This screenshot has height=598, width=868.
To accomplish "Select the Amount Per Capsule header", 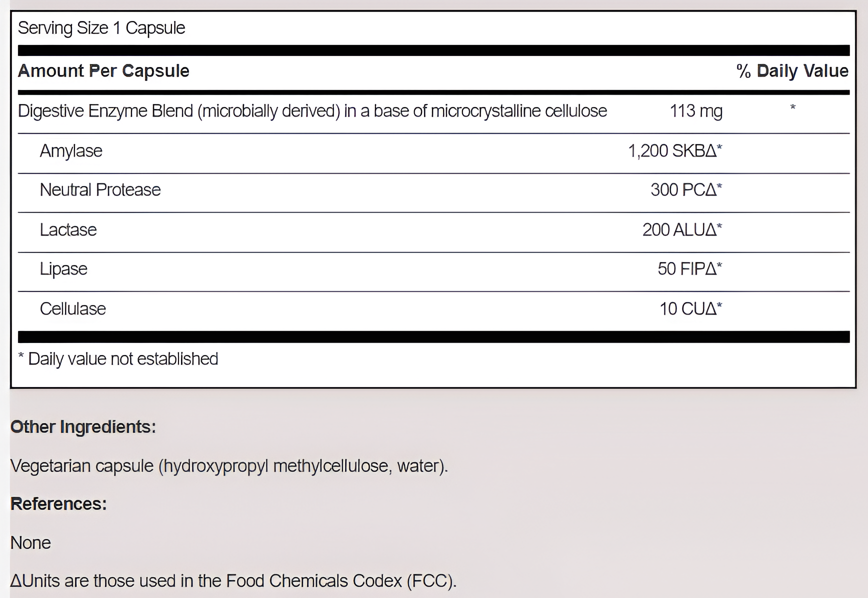I will pyautogui.click(x=103, y=71).
